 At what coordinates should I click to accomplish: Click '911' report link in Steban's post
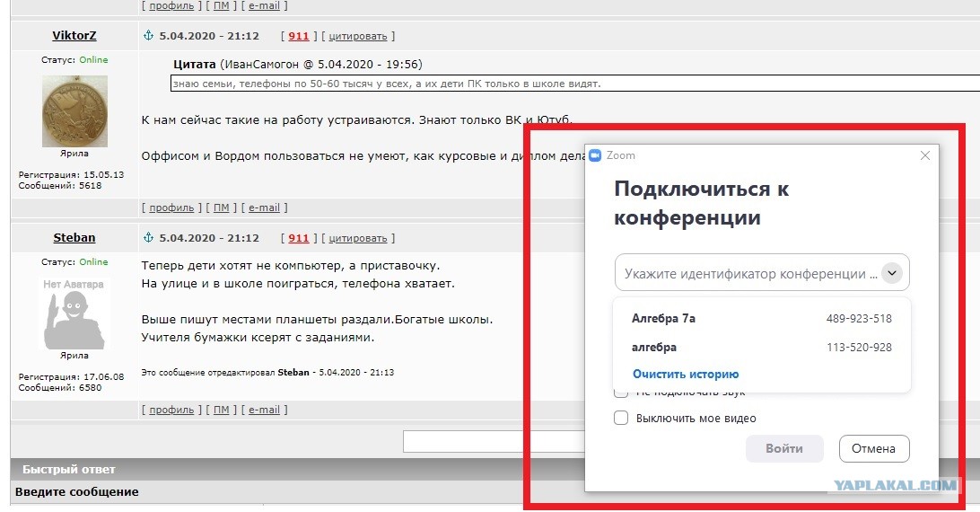pyautogui.click(x=299, y=238)
